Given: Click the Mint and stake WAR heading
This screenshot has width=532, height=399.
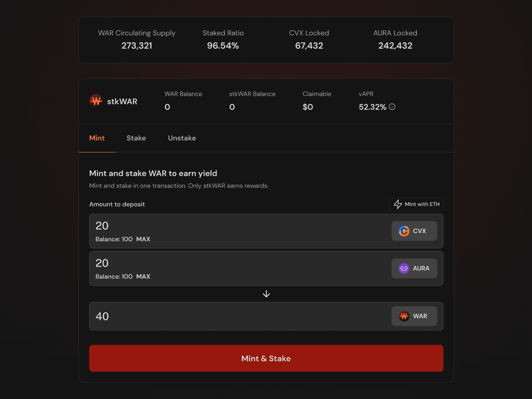Looking at the screenshot, I should [x=153, y=173].
